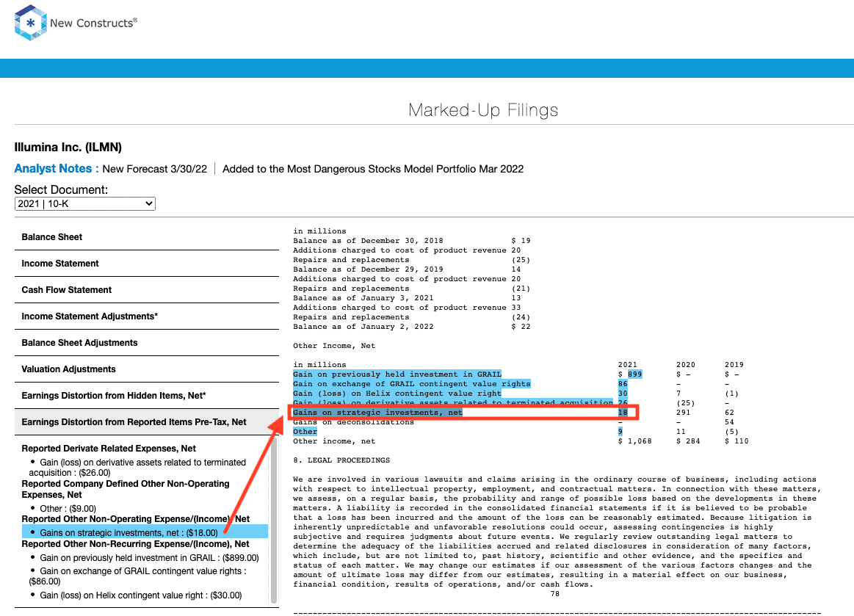The image size is (854, 616).
Task: Click the New Constructs brand name text
Action: pos(94,23)
